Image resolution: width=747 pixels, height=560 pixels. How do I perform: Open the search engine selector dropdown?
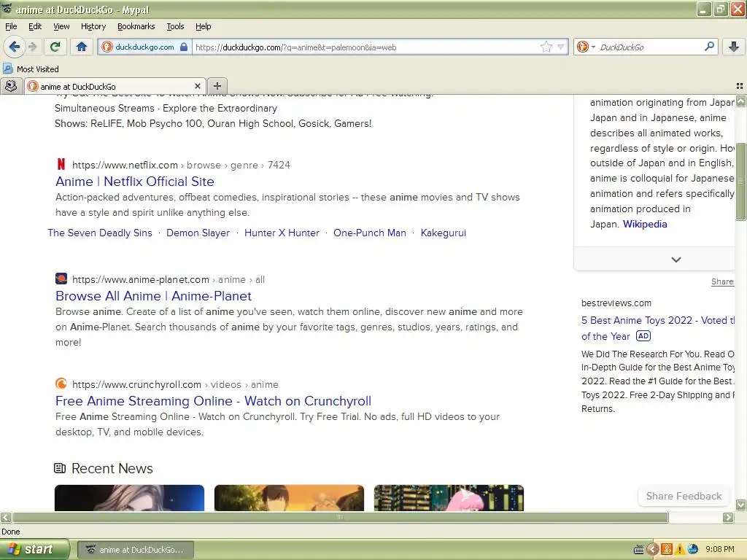tap(586, 47)
